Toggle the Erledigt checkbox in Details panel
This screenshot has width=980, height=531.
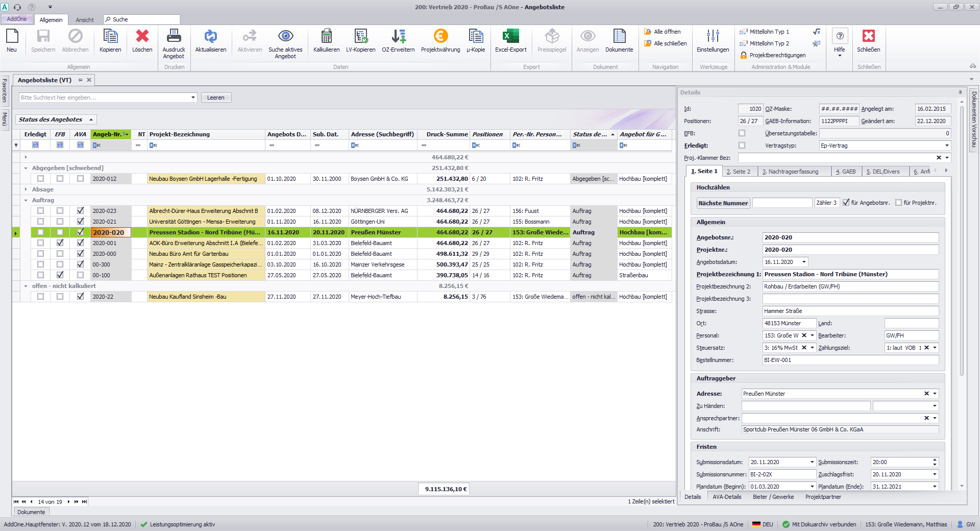click(x=742, y=146)
